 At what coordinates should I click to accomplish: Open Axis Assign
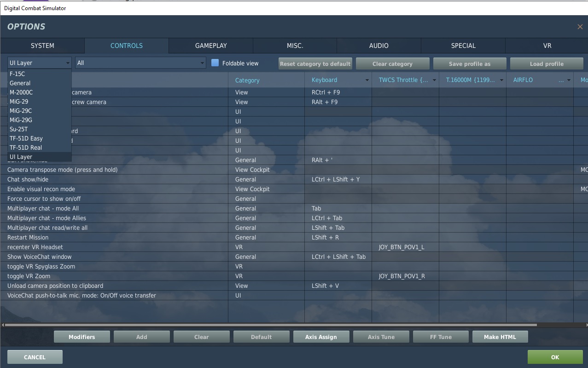point(321,337)
